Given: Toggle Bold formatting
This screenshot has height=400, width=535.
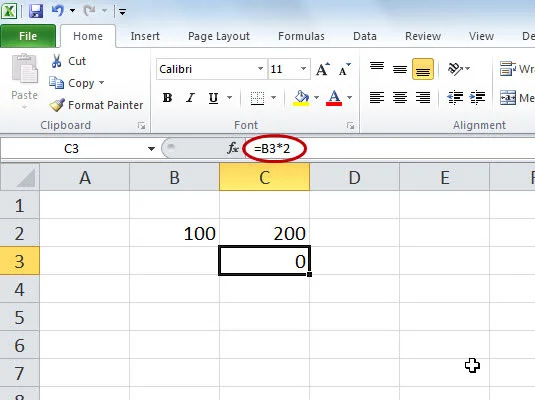Looking at the screenshot, I should tap(167, 98).
